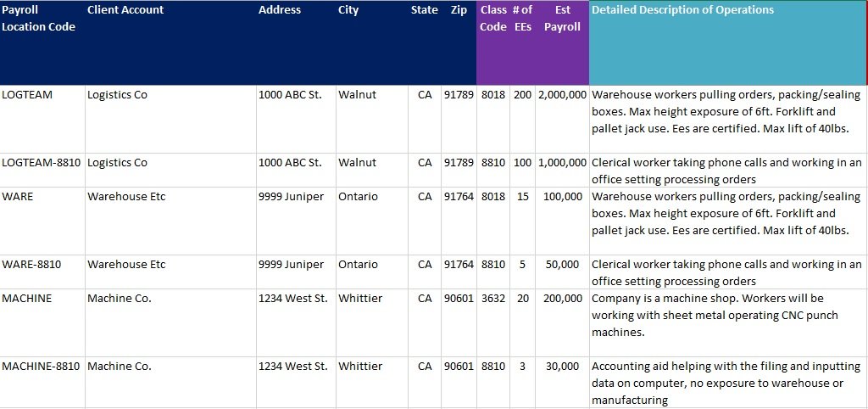The width and height of the screenshot is (868, 409).
Task: Click the Accounting aid description cell
Action: click(x=728, y=383)
